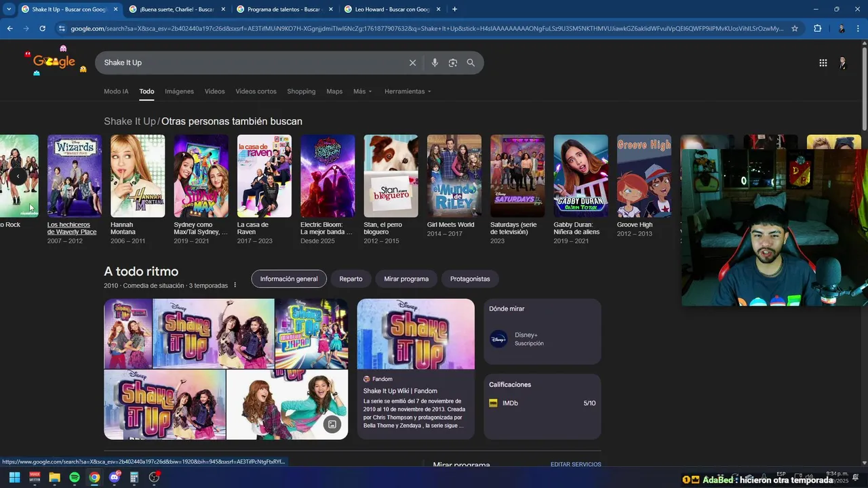Open the tab search dropdown arrow
This screenshot has height=488, width=868.
pos(9,9)
